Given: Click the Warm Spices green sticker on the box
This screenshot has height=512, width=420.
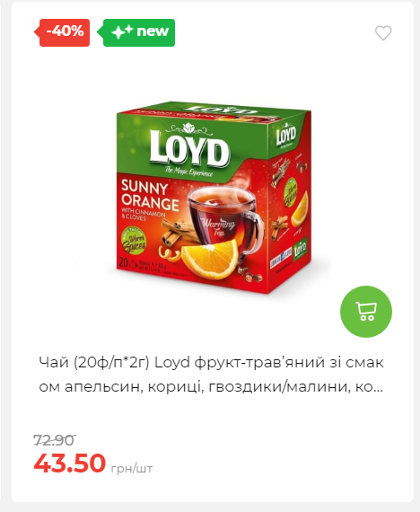Looking at the screenshot, I should [x=134, y=242].
